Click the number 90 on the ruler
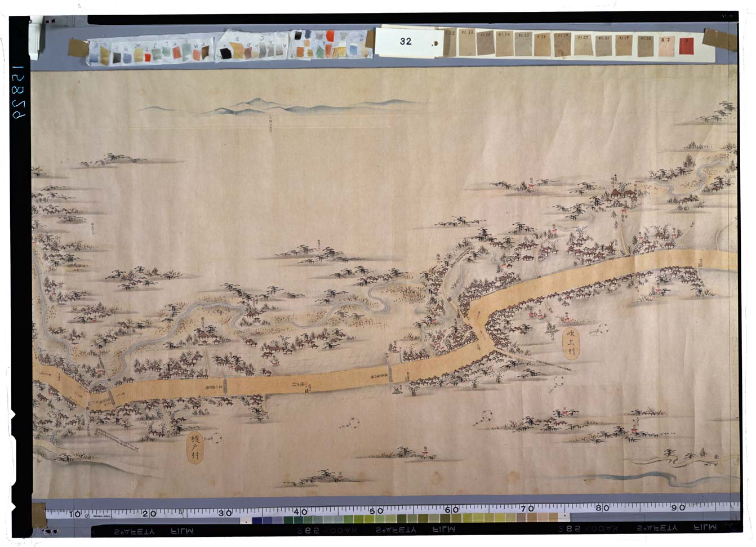756x547 pixels. tap(678, 508)
